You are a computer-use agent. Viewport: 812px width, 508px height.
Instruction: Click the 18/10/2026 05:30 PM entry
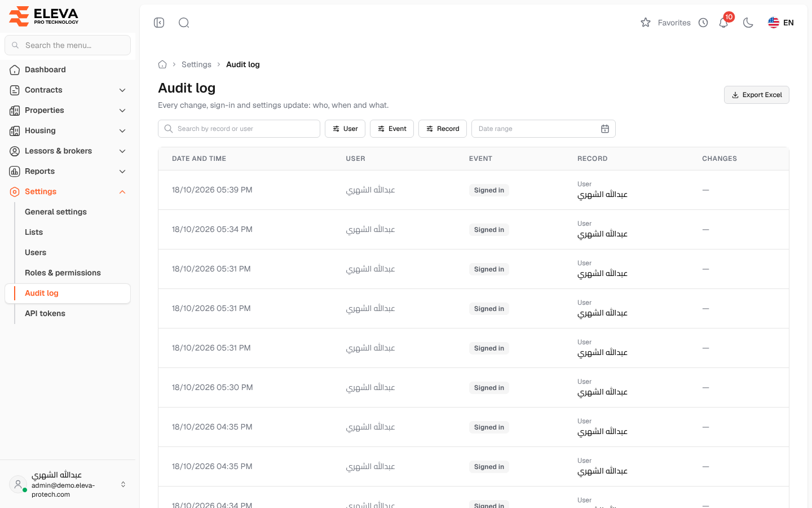click(x=212, y=387)
